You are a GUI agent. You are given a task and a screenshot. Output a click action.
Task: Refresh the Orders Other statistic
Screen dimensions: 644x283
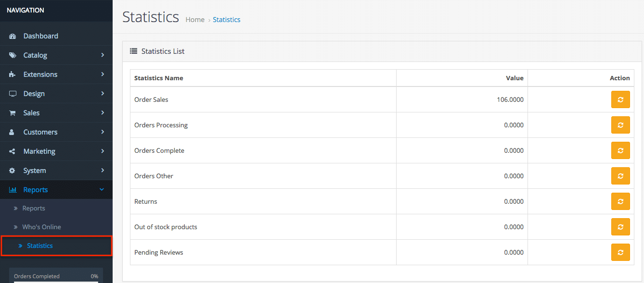coord(620,176)
